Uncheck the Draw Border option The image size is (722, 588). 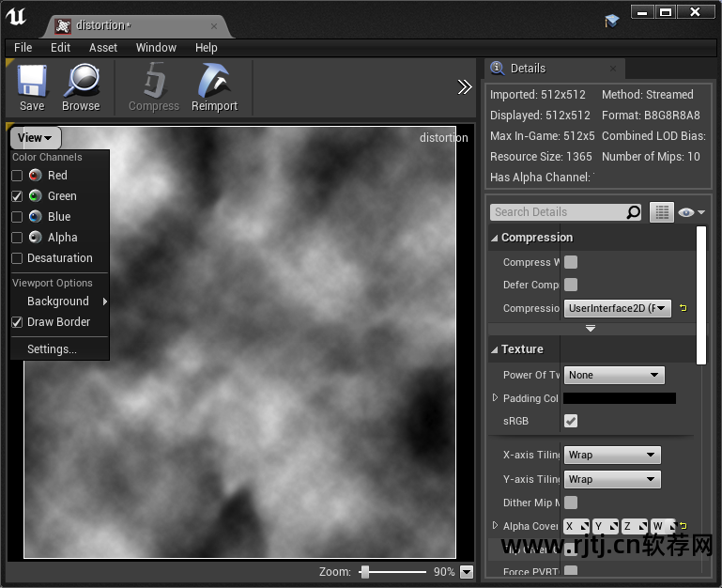[x=17, y=322]
